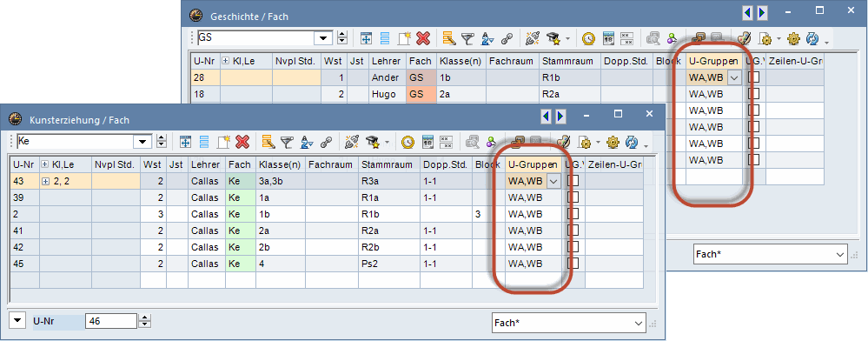
Task: Go to previous element in Kunsterziehung title bar
Action: click(x=547, y=116)
